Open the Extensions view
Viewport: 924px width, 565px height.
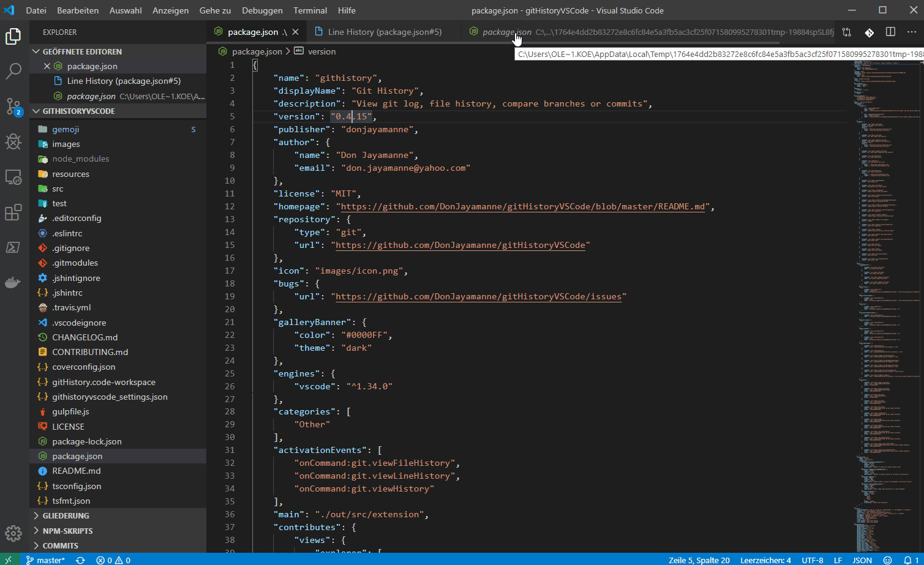tap(13, 212)
